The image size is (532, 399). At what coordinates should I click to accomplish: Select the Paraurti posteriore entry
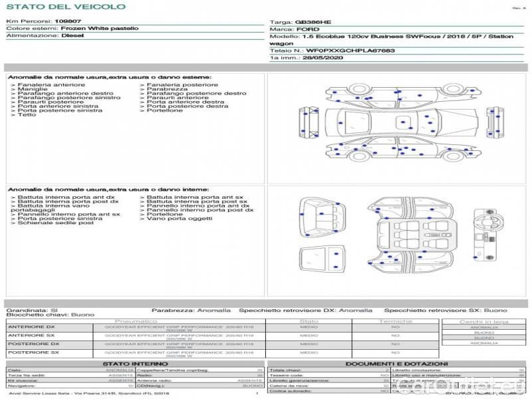tap(51, 102)
